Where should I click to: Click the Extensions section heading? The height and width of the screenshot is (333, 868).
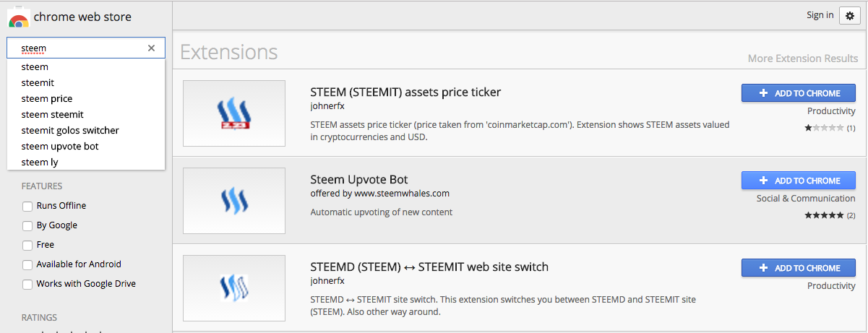(229, 52)
